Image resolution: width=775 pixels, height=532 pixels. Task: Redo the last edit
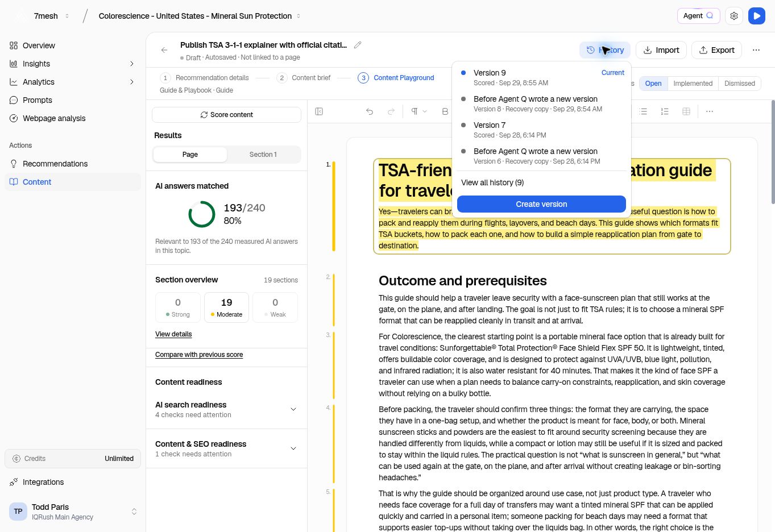tap(391, 111)
